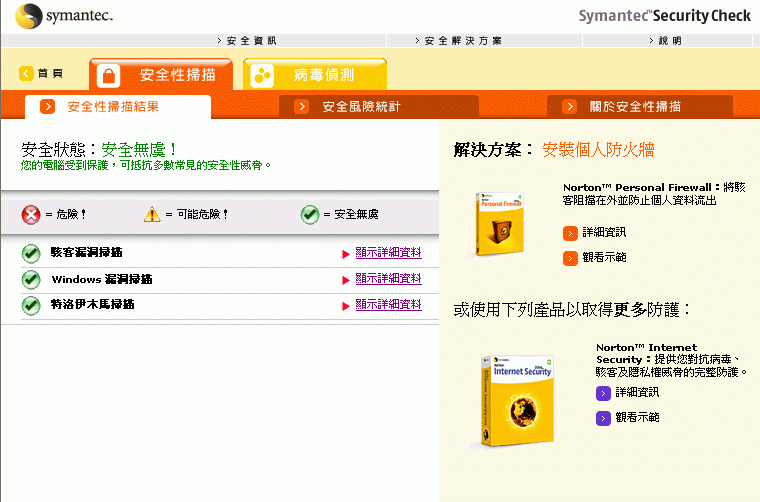Click the lock icon on 安全性掃描 tab

[108, 76]
